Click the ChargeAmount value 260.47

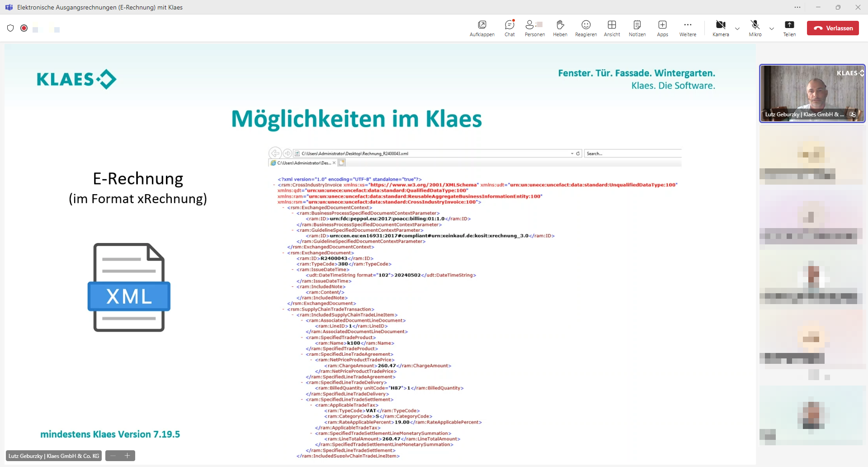pos(387,366)
